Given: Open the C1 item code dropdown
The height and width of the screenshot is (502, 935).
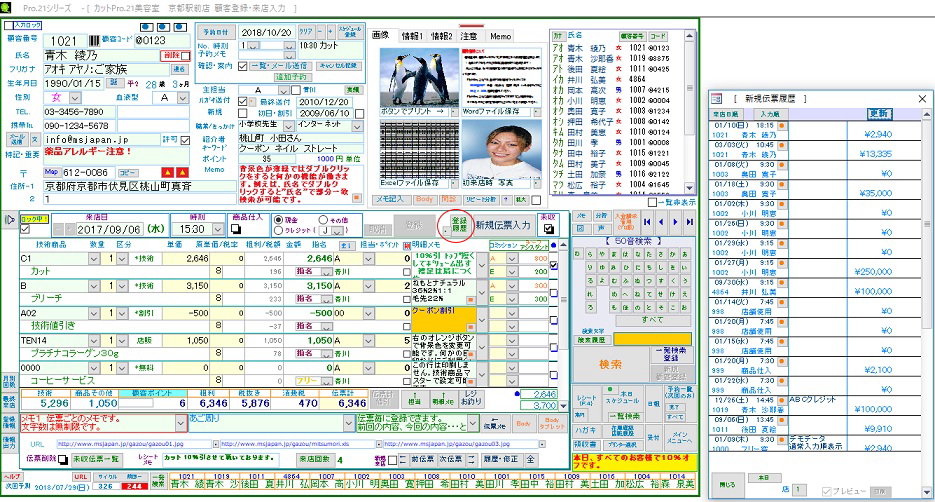Looking at the screenshot, I should tap(94, 259).
